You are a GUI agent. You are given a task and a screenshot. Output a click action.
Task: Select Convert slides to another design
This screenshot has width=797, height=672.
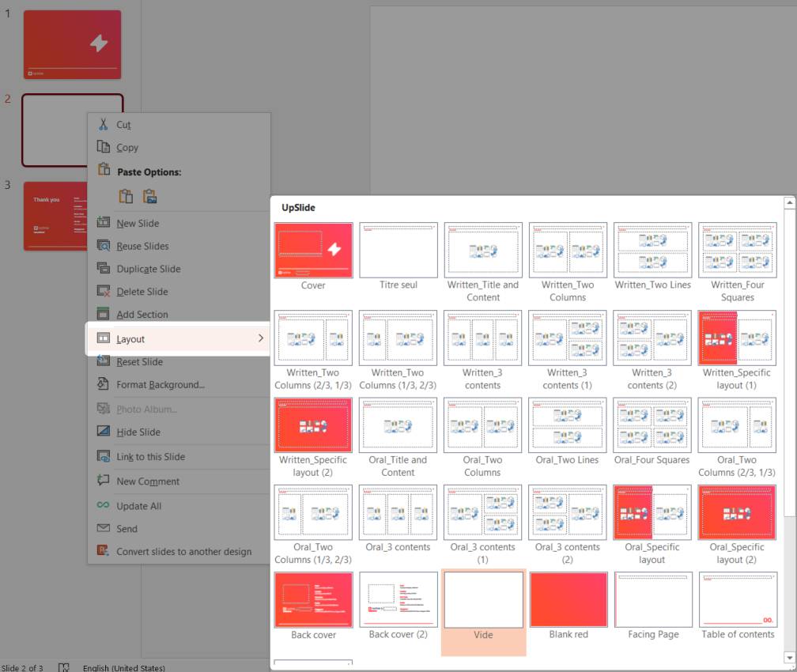coord(179,552)
